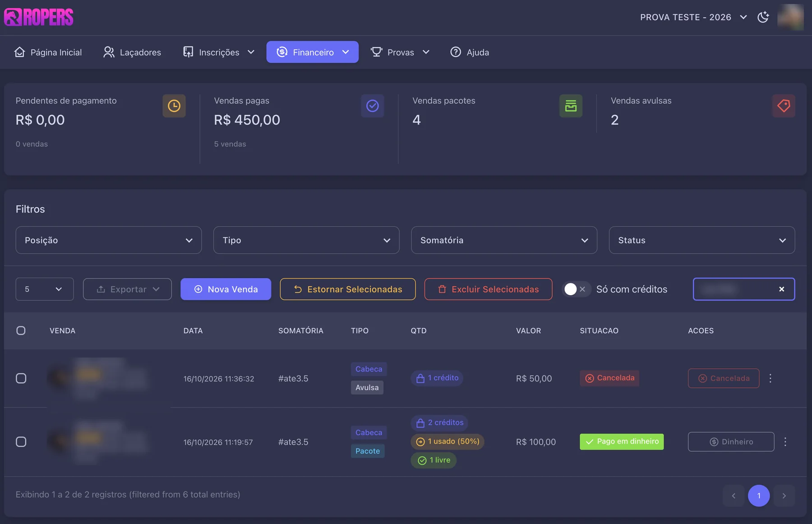Expand the Financeiro menu

[313, 52]
